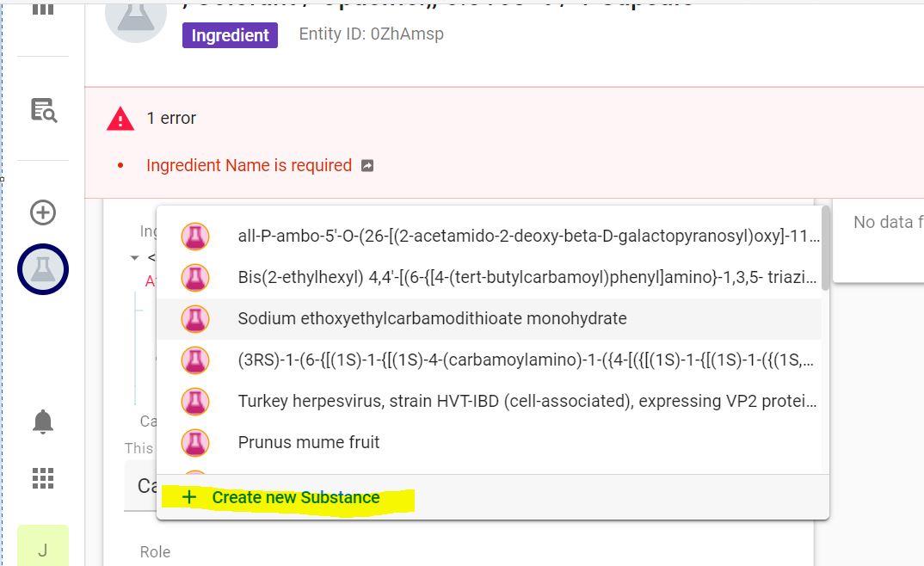Select the flask Substances icon in the sidebar
Viewport: 924px width, 566px height.
pyautogui.click(x=43, y=268)
